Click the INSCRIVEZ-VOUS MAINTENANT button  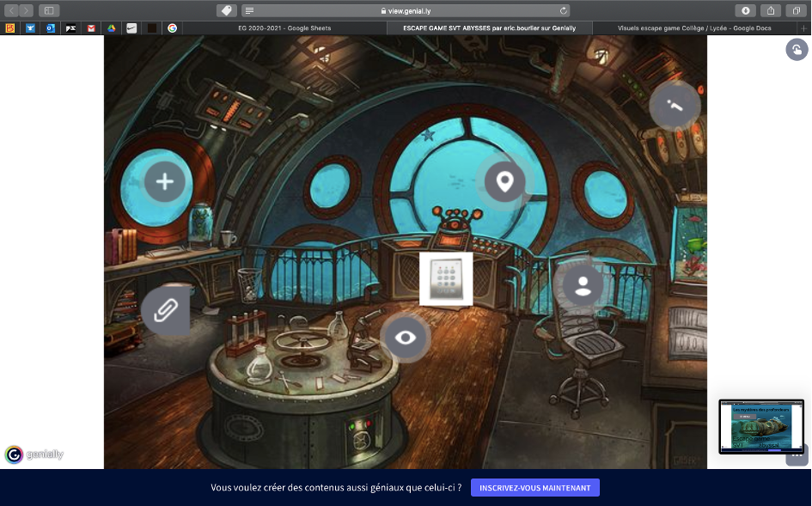(535, 488)
